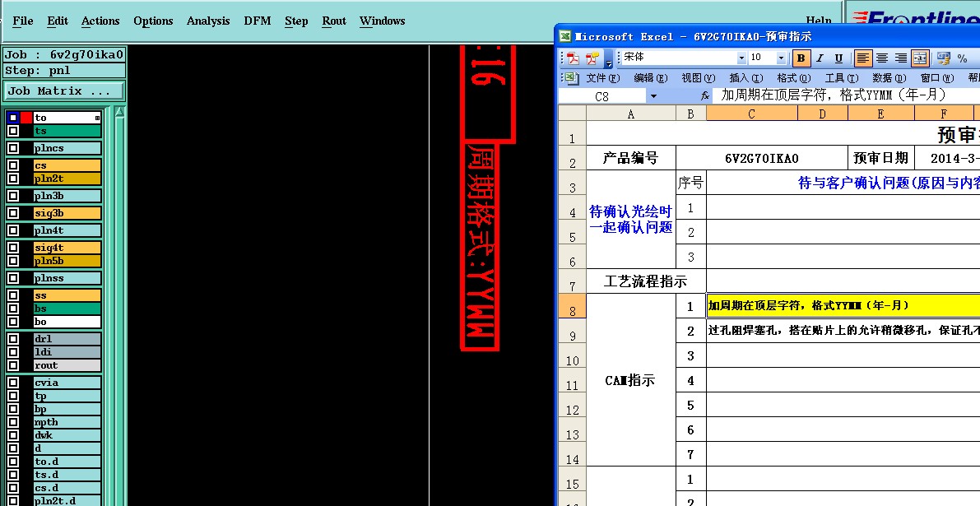Apply left alignment in Excel
This screenshot has width=980, height=506.
[x=862, y=58]
